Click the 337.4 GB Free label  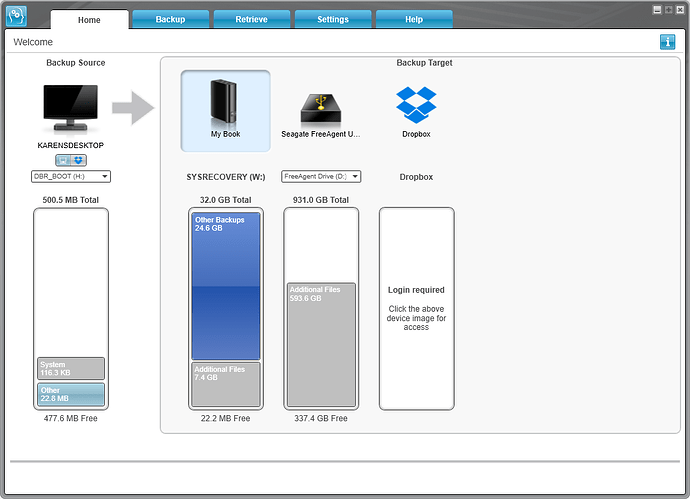pyautogui.click(x=321, y=418)
